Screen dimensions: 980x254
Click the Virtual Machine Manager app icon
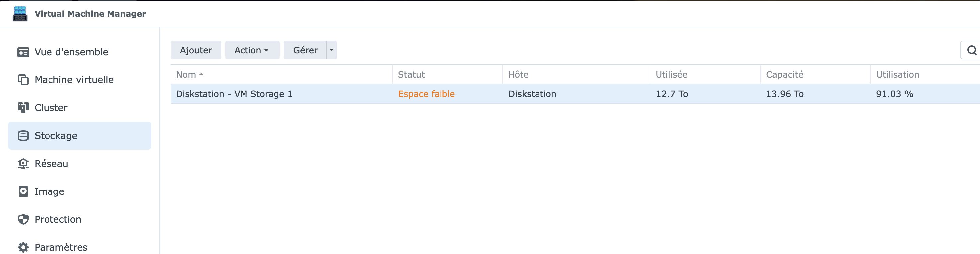coord(20,14)
